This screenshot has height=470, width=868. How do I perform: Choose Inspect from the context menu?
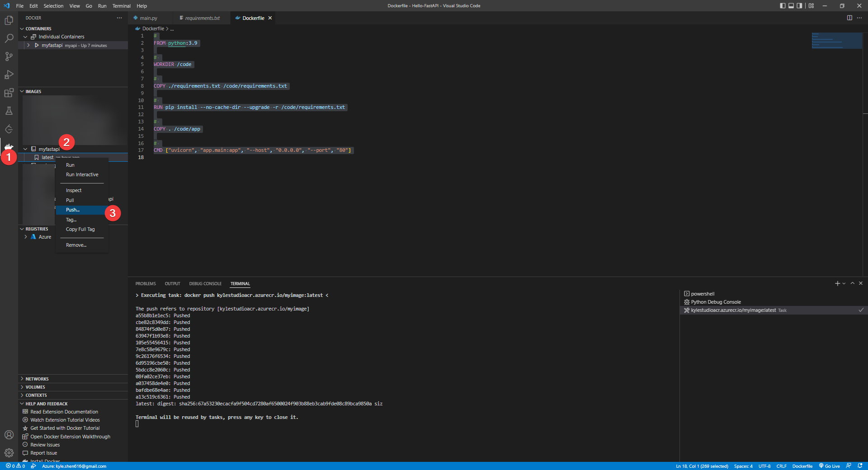(81, 190)
